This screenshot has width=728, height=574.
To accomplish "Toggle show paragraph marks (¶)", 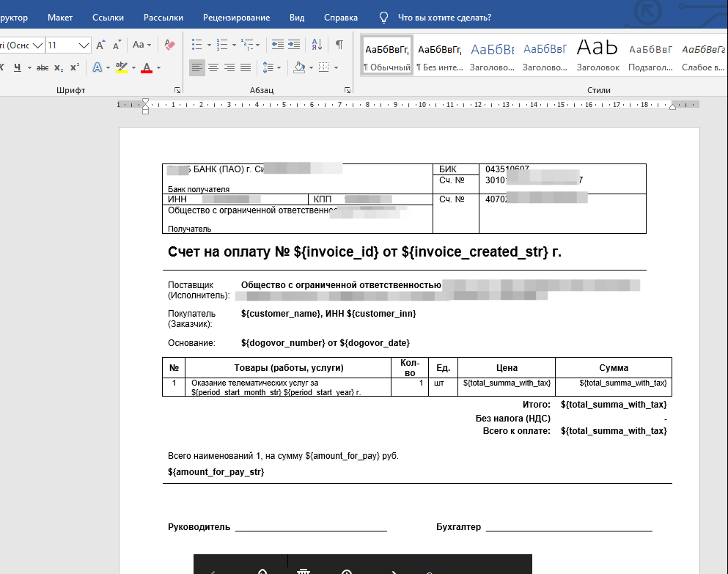I will click(339, 45).
